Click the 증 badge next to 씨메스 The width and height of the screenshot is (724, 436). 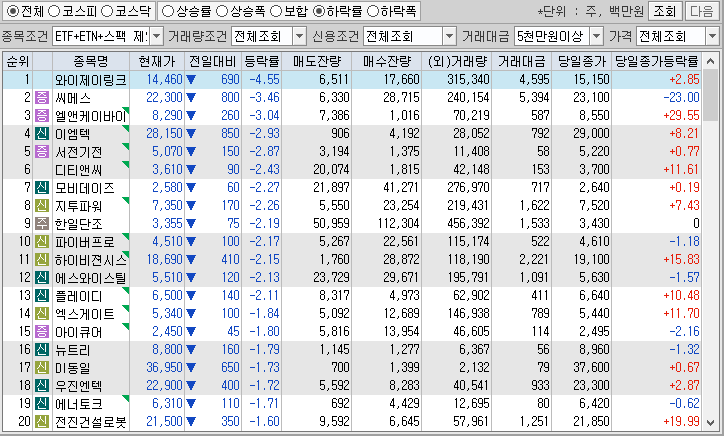click(x=42, y=97)
